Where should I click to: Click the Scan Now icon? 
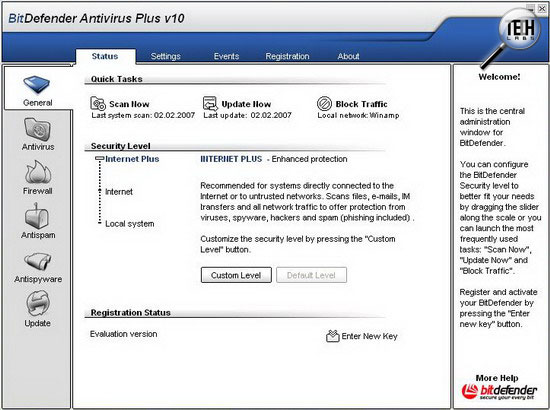[x=98, y=103]
